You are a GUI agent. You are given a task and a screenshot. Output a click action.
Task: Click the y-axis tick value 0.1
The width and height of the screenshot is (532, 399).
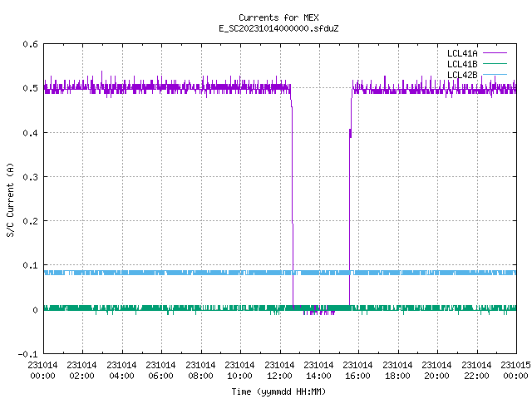click(30, 265)
